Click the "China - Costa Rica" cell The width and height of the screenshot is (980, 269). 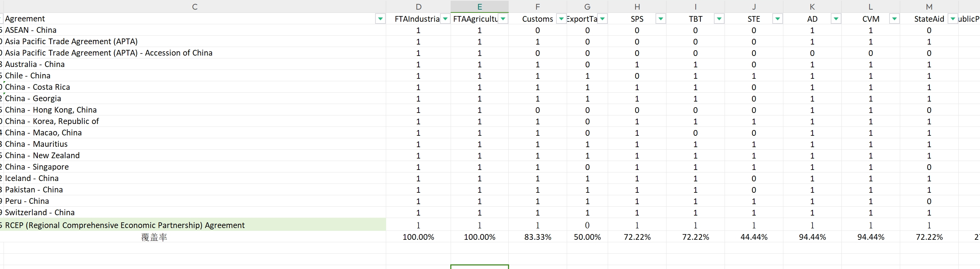coord(195,87)
